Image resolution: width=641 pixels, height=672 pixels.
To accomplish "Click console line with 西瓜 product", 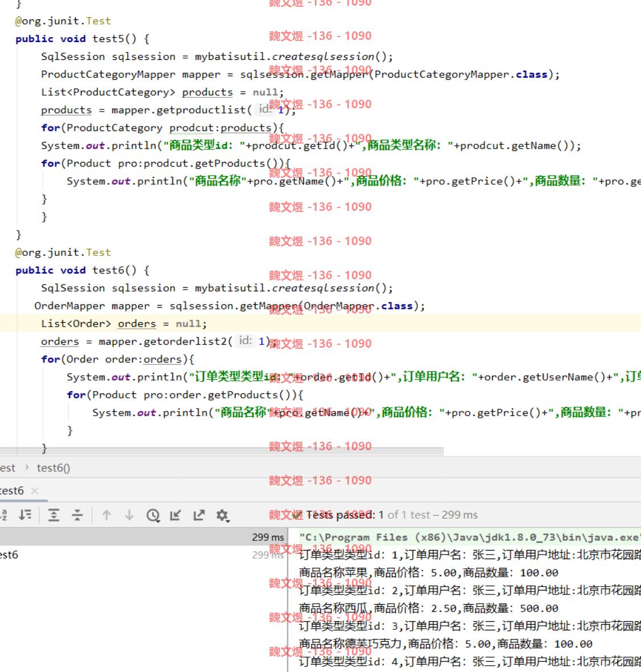I will [x=428, y=608].
